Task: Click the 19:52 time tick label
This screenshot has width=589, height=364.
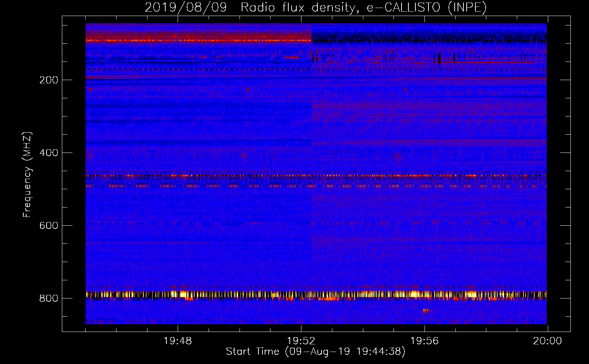Action: 301,341
